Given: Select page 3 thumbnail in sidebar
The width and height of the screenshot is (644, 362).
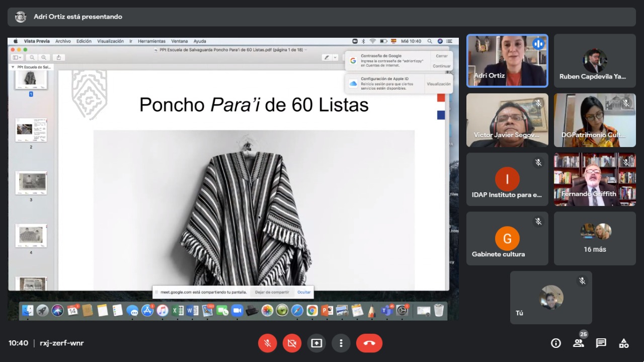Looking at the screenshot, I should pyautogui.click(x=31, y=183).
